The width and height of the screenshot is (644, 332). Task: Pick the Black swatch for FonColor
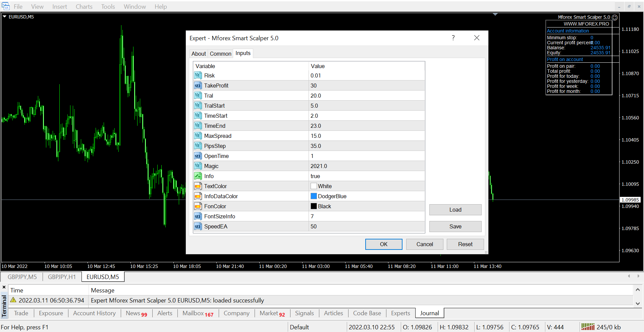(x=314, y=206)
